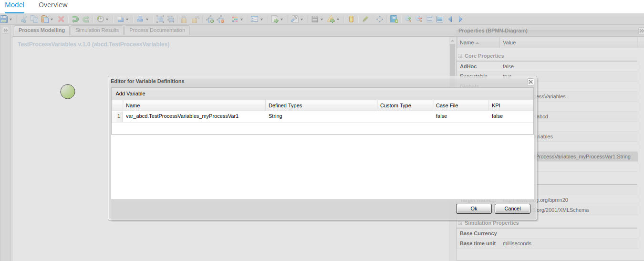Screen dimensions: 644x261
Task: Click the color grid icon
Action: point(235,19)
